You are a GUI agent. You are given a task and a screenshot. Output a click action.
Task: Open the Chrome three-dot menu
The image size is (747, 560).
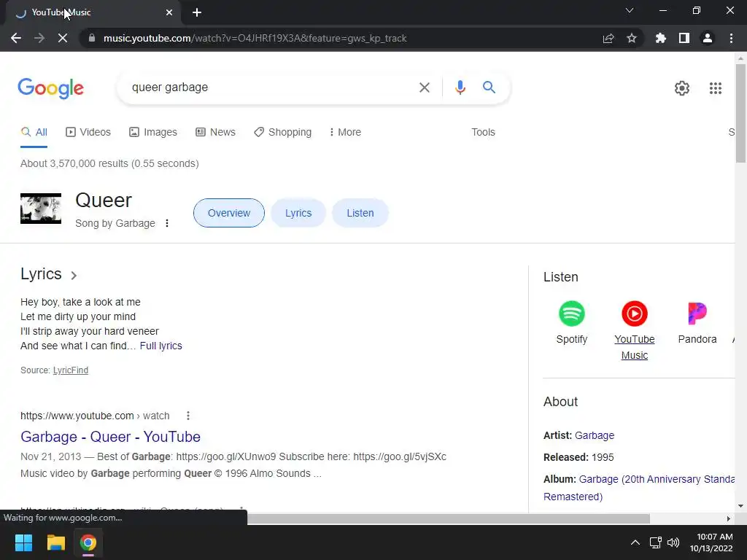coord(731,38)
